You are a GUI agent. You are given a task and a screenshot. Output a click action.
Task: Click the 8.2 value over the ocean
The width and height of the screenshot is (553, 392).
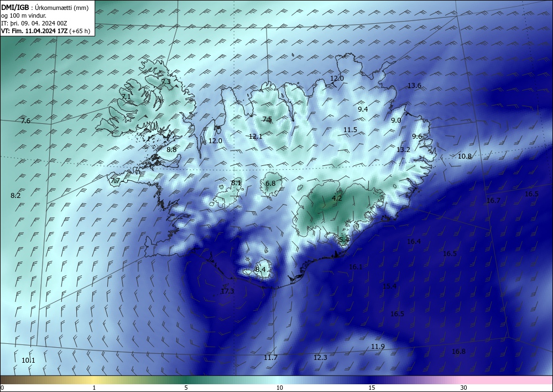coord(15,196)
